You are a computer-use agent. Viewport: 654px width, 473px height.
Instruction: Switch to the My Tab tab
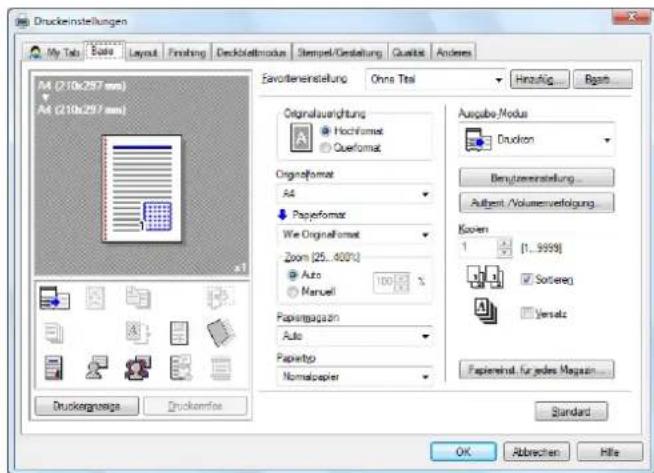click(54, 53)
